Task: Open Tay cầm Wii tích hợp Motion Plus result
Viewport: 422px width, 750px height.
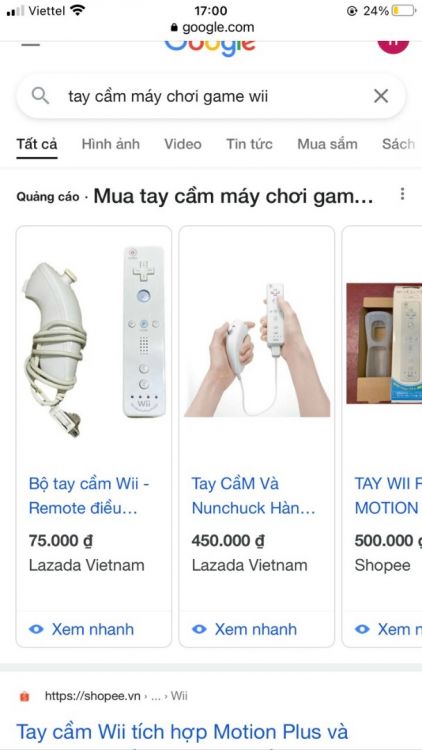Action: click(x=182, y=732)
